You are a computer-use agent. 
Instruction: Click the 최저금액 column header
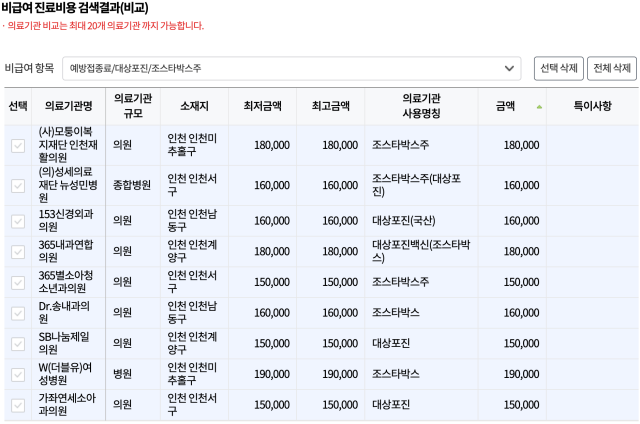pos(262,106)
